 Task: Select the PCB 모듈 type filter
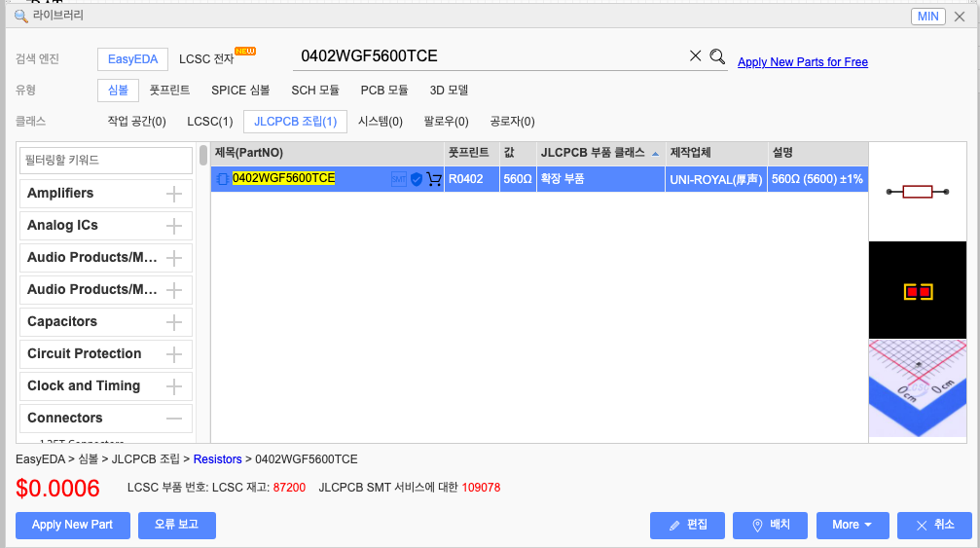point(384,90)
